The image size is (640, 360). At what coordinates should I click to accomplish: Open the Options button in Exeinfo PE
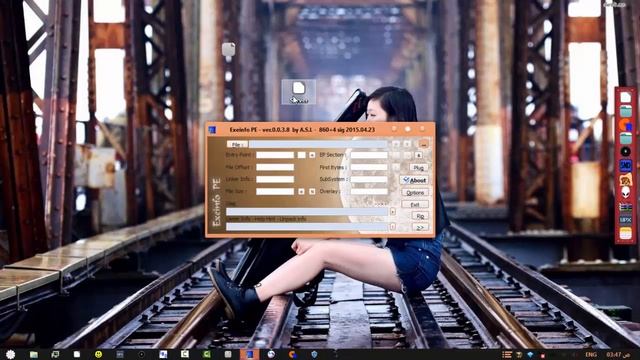(x=415, y=192)
